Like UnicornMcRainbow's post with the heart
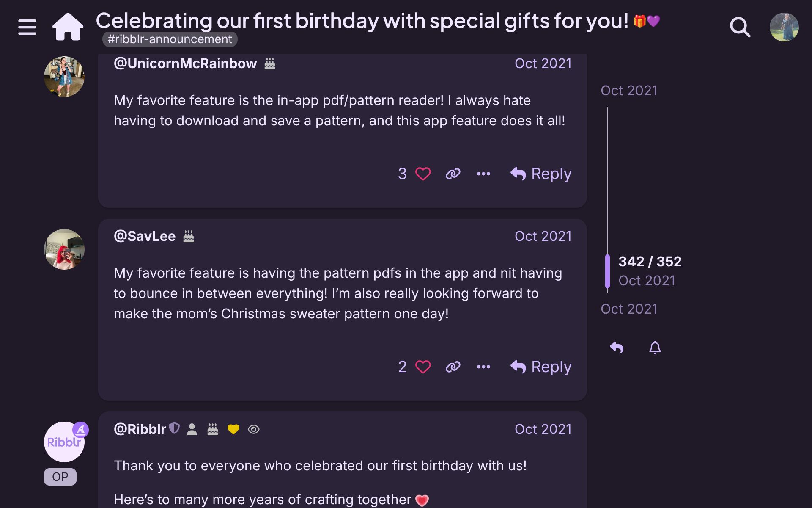The image size is (812, 508). pos(423,174)
